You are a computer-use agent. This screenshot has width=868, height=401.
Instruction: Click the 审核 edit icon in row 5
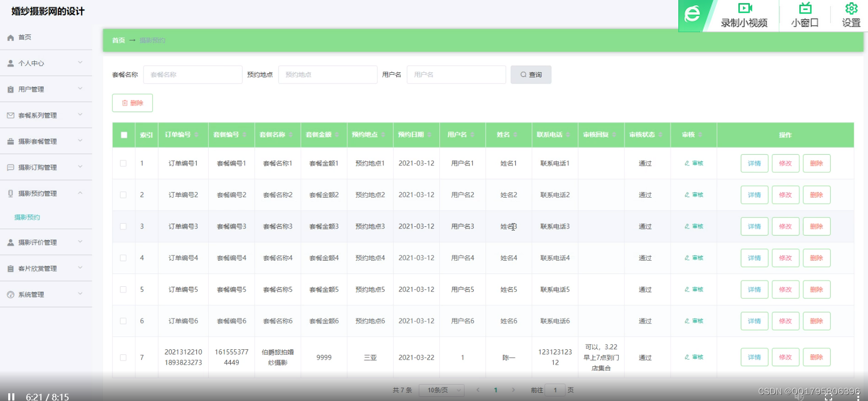(687, 289)
